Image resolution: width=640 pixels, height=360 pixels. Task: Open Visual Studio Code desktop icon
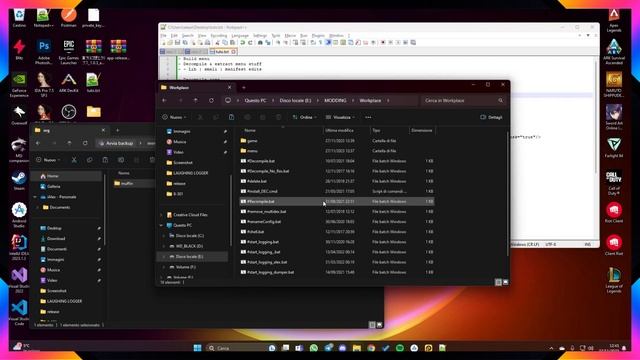[19, 313]
